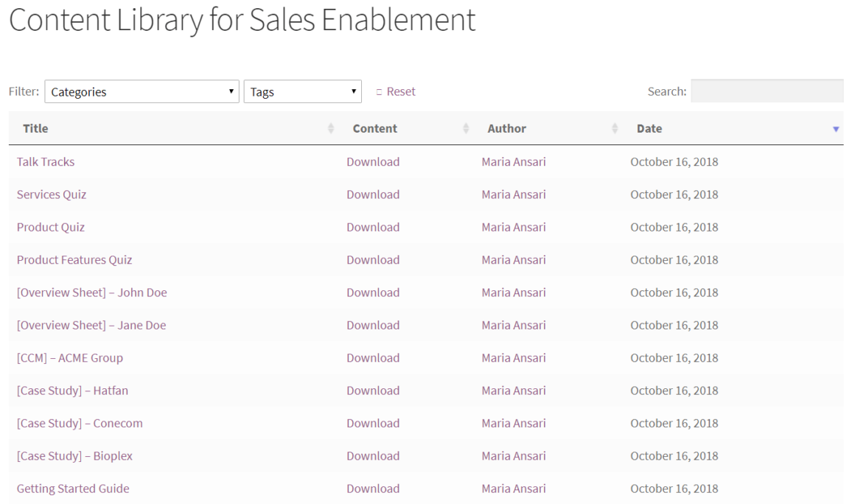This screenshot has height=504, width=855.
Task: Click the Reset filter icon
Action: (x=380, y=91)
